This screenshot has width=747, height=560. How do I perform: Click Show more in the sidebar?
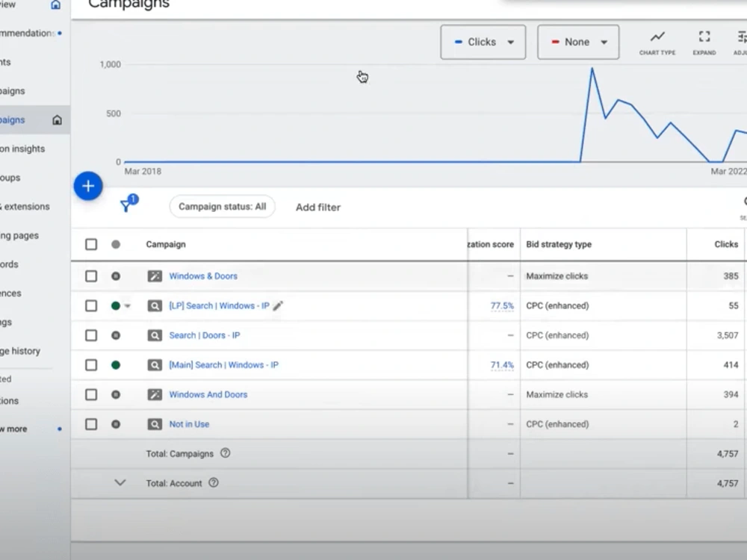[13, 429]
